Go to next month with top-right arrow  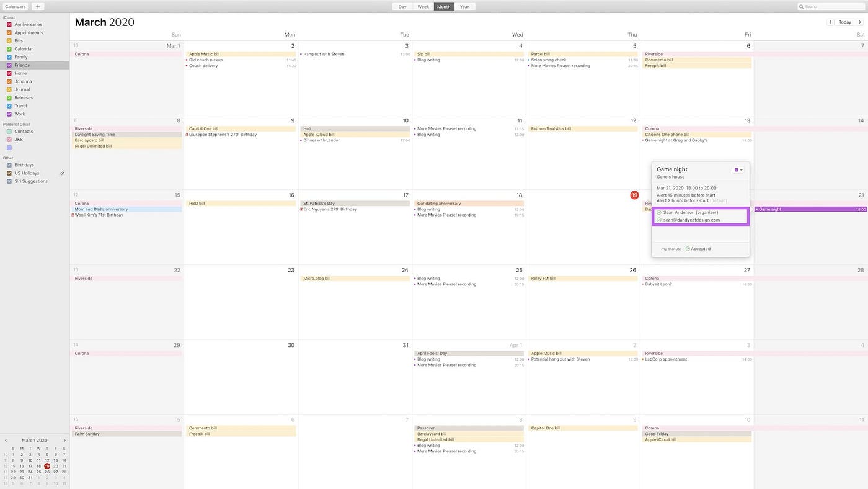point(860,22)
